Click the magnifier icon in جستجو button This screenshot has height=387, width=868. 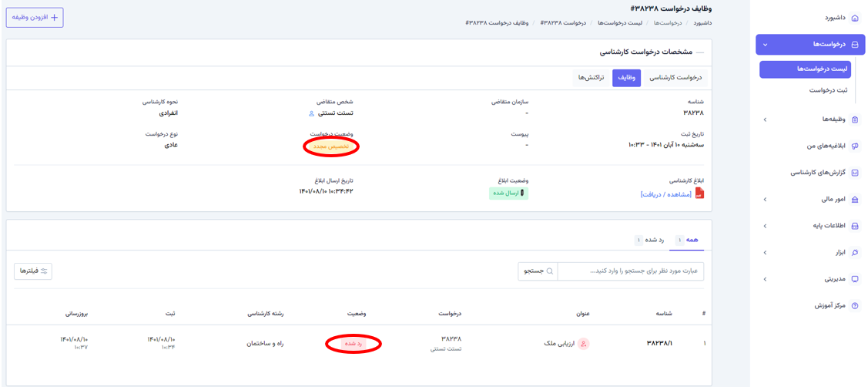pyautogui.click(x=550, y=271)
